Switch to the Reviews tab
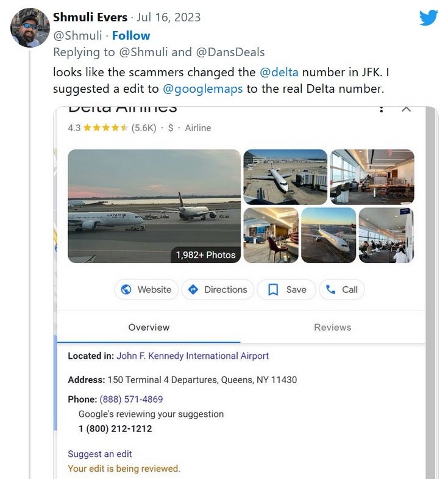Screen dimensions: 448x479 (x=332, y=327)
